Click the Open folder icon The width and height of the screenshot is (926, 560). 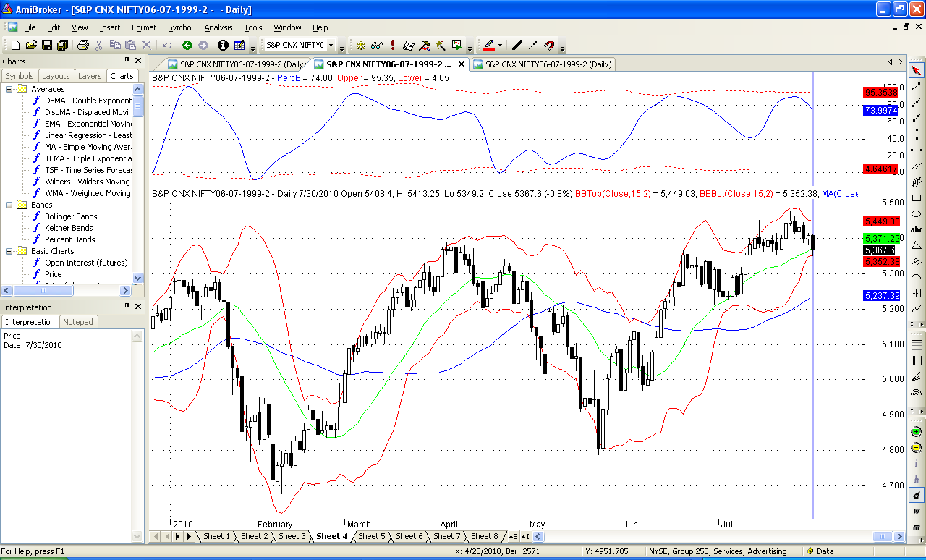[x=31, y=45]
